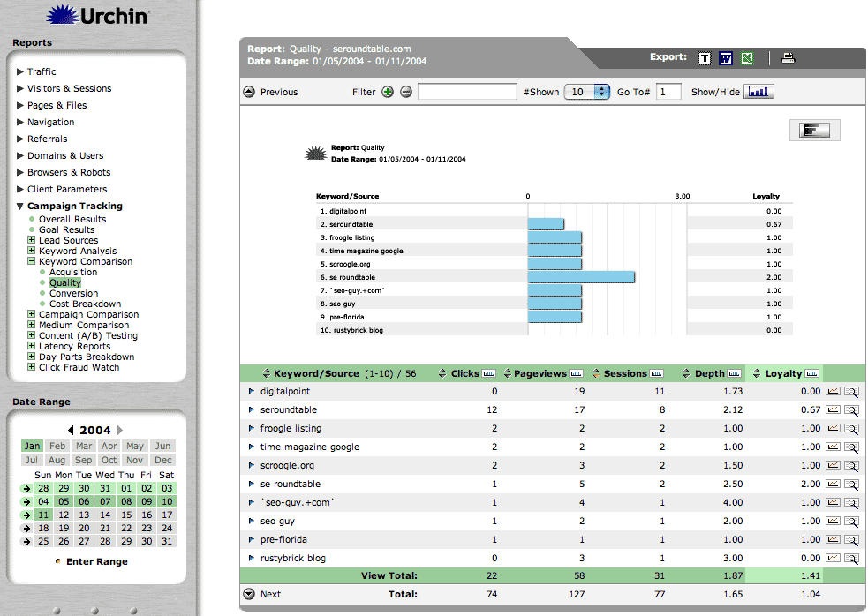Open the Navigation reports section
The width and height of the screenshot is (868, 616).
point(51,122)
